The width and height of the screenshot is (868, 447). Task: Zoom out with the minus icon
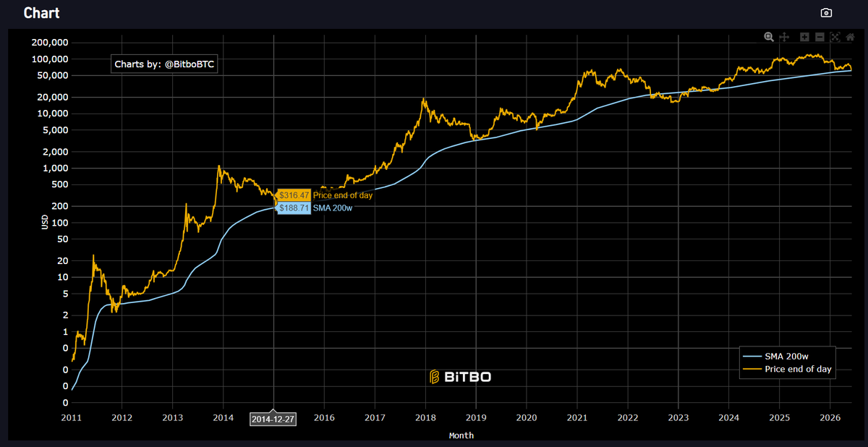[820, 37]
